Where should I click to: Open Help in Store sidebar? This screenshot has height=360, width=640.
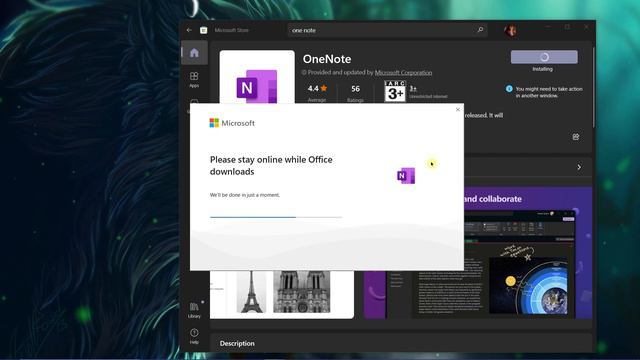194,336
